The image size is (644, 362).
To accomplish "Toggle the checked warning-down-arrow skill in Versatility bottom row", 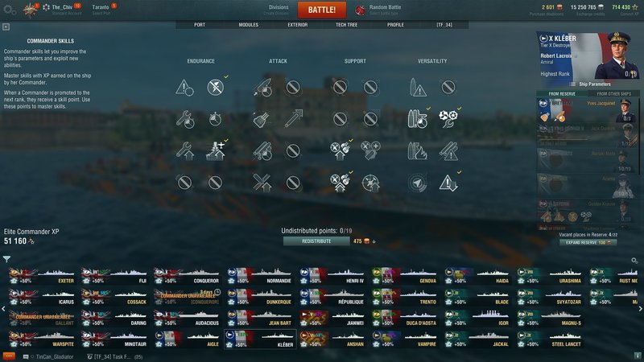I will (x=448, y=183).
